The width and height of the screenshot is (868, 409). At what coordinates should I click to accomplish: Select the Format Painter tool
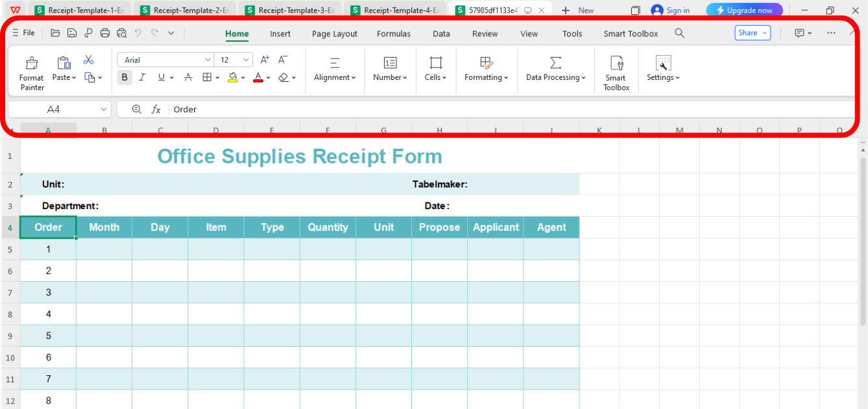[x=31, y=73]
